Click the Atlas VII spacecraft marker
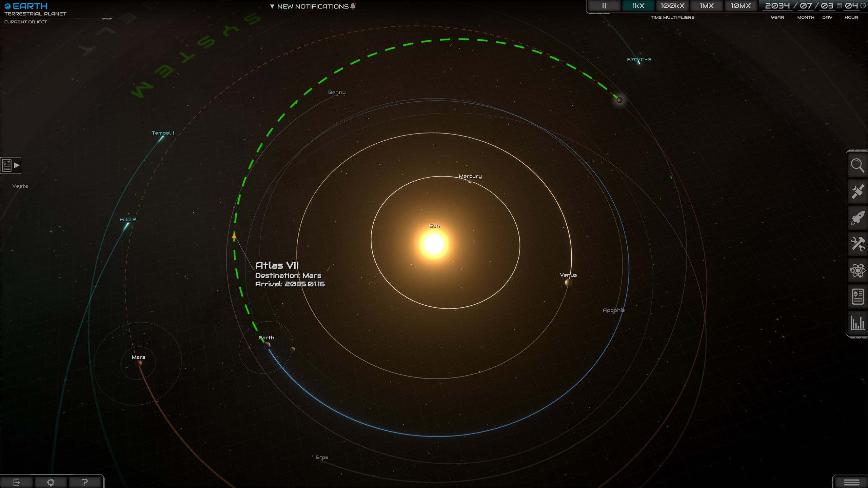The image size is (868, 488). pyautogui.click(x=234, y=236)
